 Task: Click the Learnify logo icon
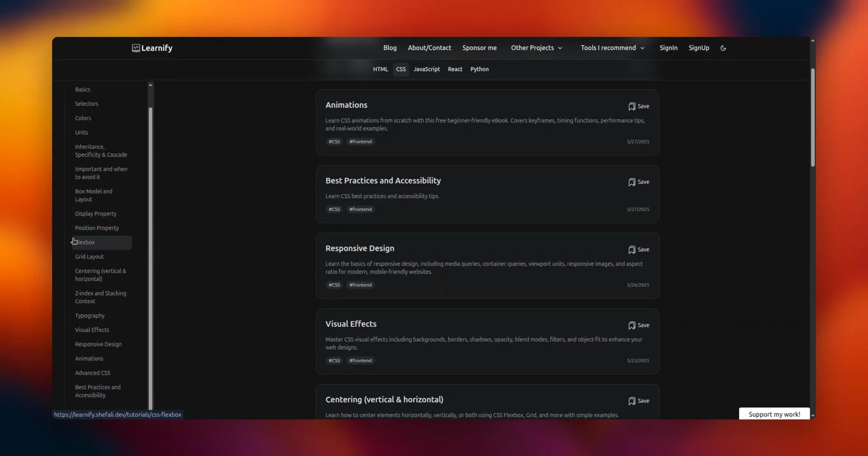136,48
